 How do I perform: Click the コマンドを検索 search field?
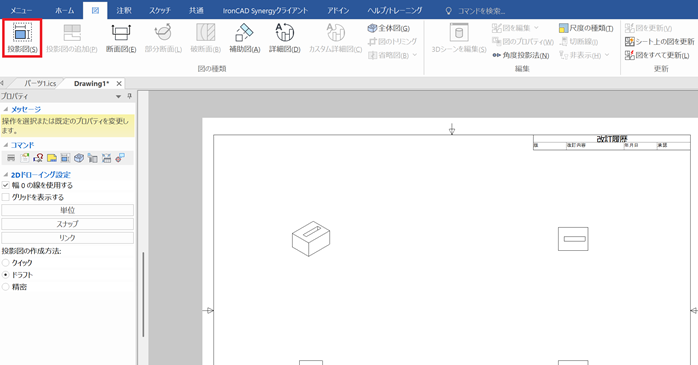tap(482, 11)
